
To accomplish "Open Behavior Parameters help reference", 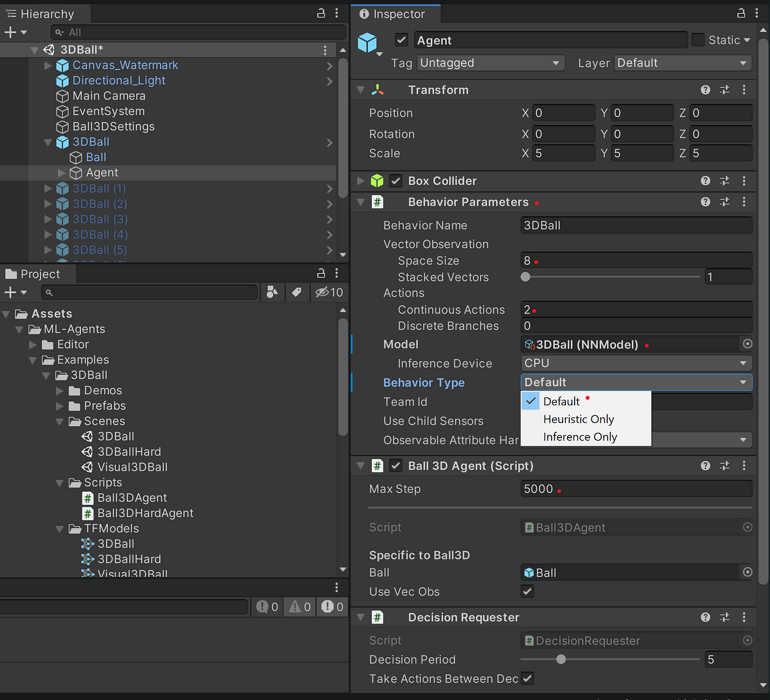I will (706, 202).
